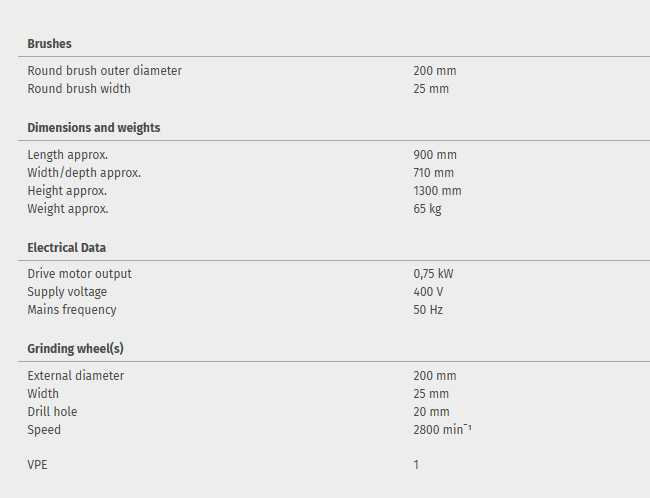Screen dimensions: 650x498
Task: Click the Grinding wheel(s) heading
Action: click(75, 348)
